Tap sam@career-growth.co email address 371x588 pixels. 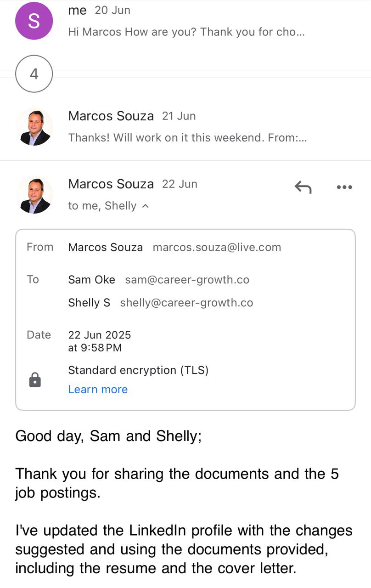pyautogui.click(x=187, y=280)
